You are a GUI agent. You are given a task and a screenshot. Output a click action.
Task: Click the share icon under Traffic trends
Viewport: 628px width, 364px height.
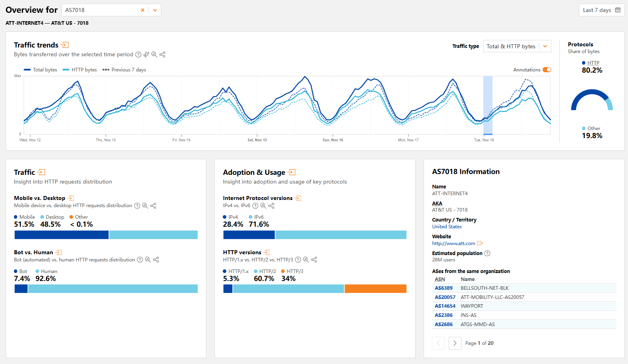[x=162, y=55]
